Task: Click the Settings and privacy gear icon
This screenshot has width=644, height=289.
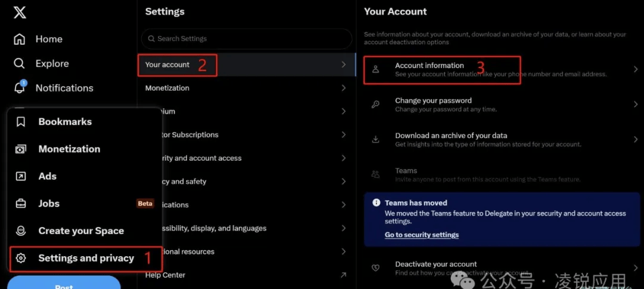Action: coord(20,258)
